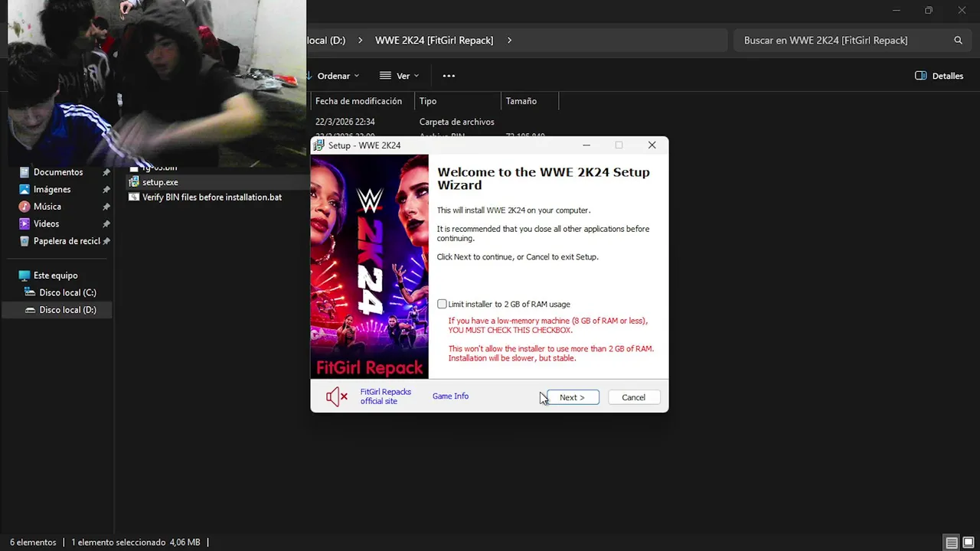Open the Ver view dropdown
980x551 pixels.
(x=400, y=76)
